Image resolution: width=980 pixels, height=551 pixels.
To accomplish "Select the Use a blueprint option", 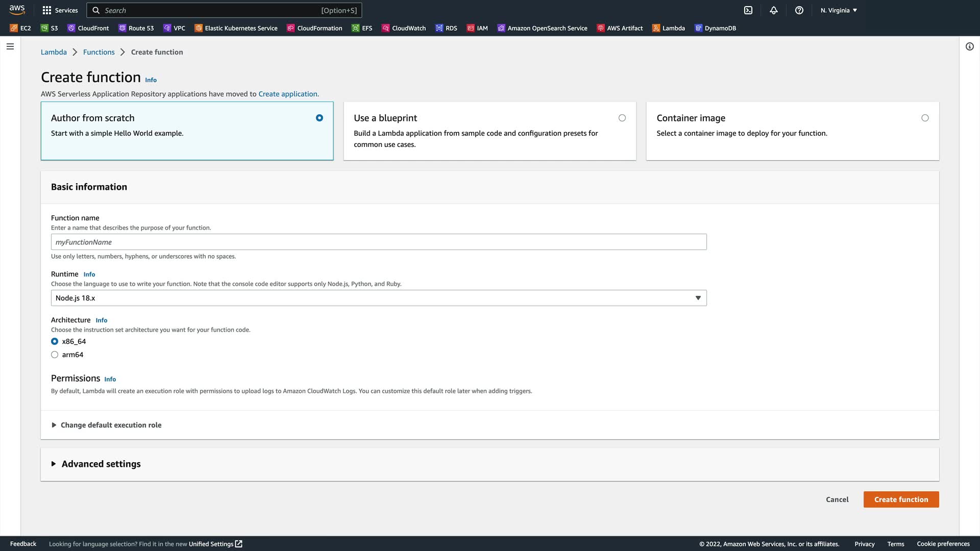I will [x=622, y=118].
